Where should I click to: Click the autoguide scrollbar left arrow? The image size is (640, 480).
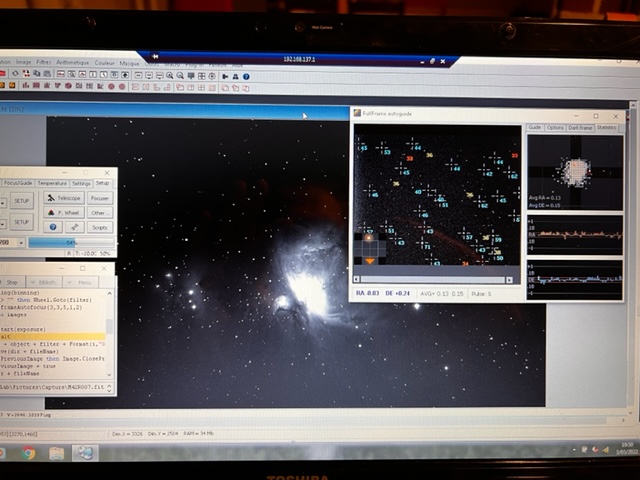tap(356, 279)
